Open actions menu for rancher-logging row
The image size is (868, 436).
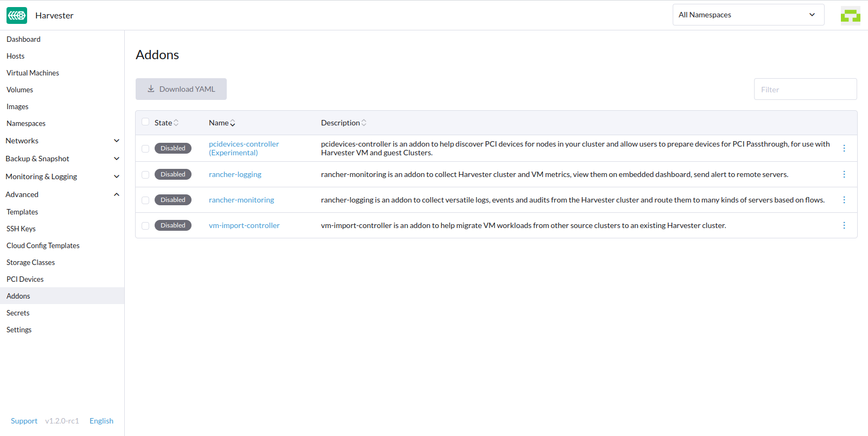point(844,174)
